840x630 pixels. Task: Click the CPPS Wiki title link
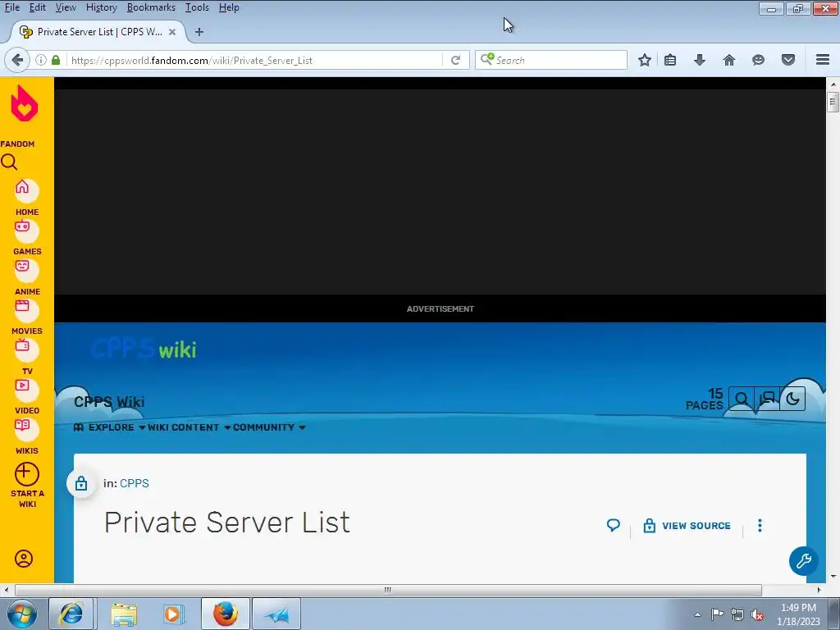(x=109, y=402)
